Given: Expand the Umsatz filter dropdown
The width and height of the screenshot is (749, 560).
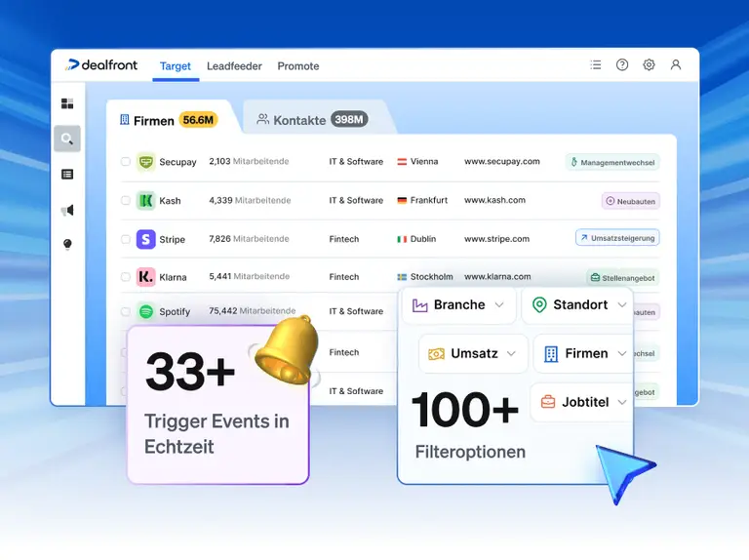Looking at the screenshot, I should [x=473, y=353].
